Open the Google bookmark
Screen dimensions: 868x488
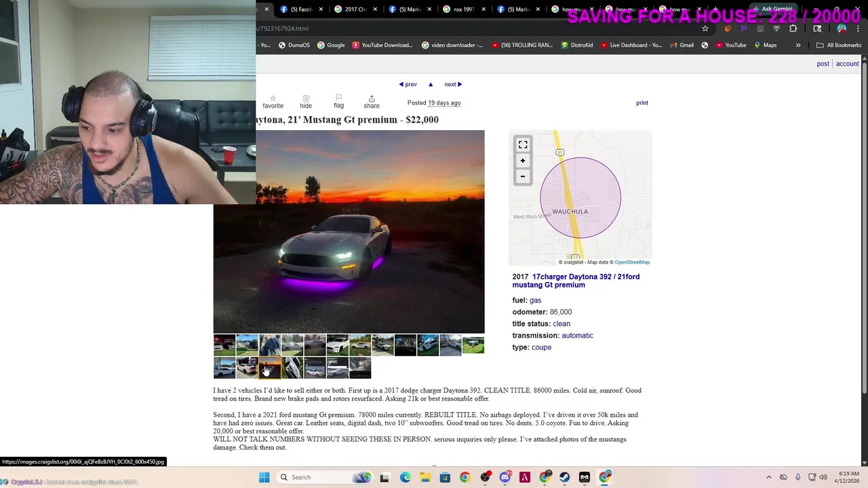tap(331, 45)
